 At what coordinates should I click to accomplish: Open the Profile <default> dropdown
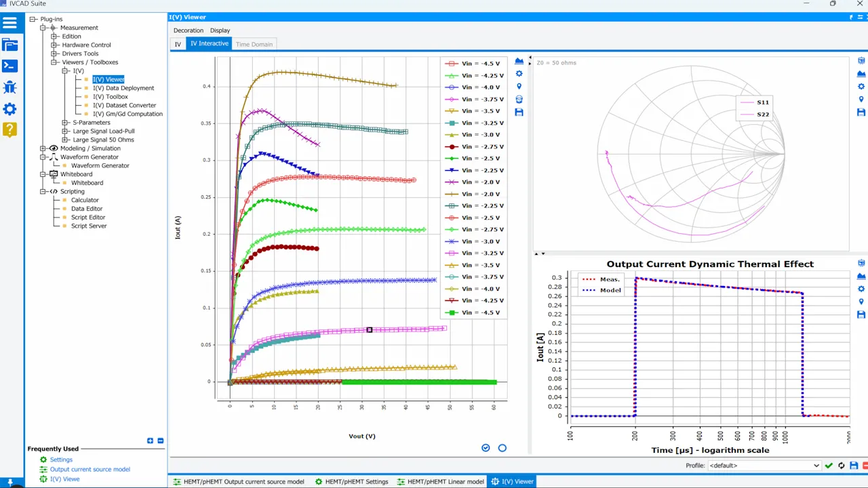tap(816, 466)
